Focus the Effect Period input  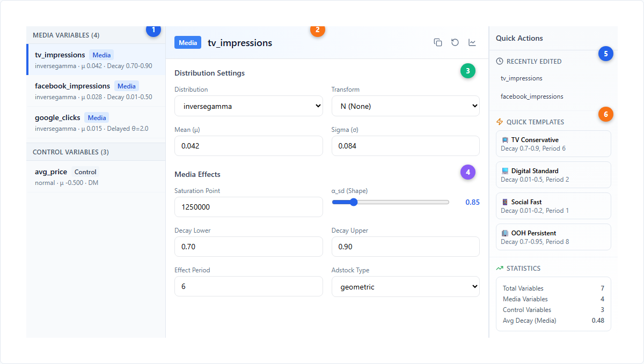[x=248, y=286]
